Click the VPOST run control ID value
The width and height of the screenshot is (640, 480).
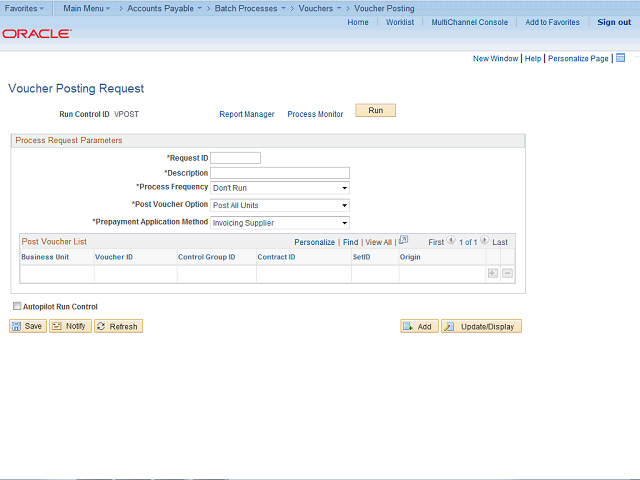point(127,114)
